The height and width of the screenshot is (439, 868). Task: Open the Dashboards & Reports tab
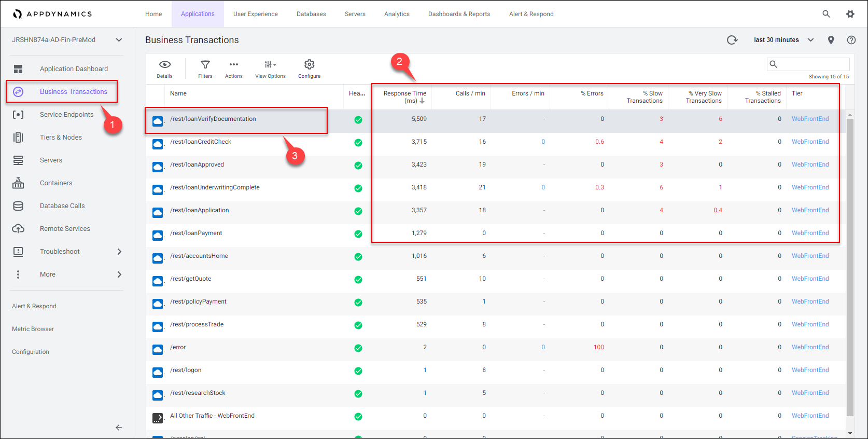pyautogui.click(x=459, y=14)
